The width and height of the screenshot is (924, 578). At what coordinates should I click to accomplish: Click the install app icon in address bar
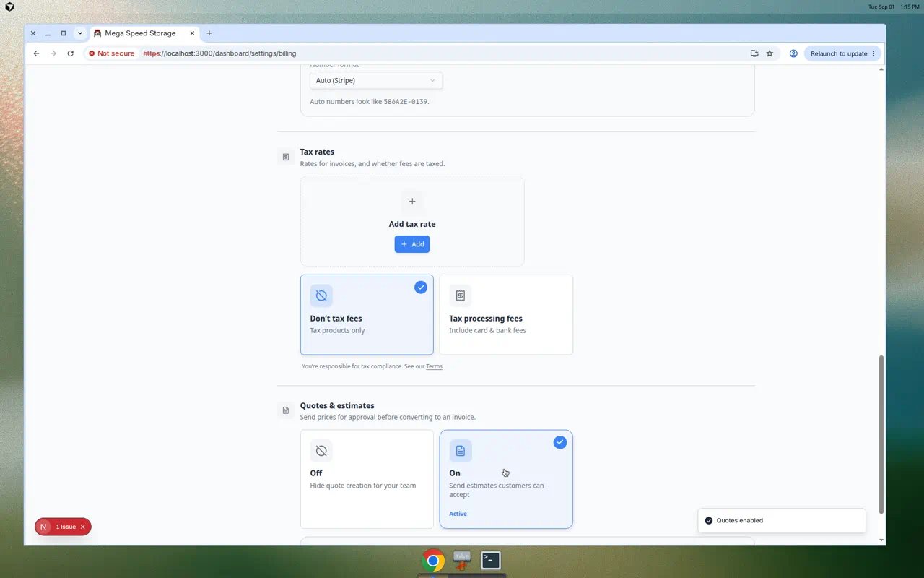[x=754, y=53]
